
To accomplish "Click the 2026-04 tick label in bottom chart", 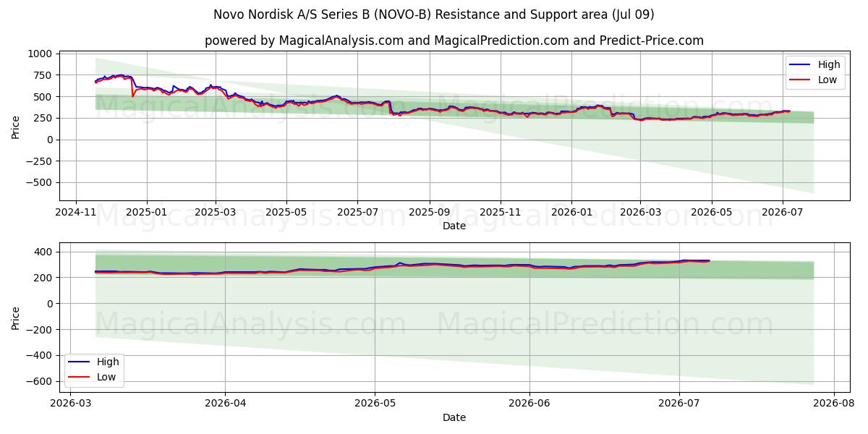I will pos(225,404).
